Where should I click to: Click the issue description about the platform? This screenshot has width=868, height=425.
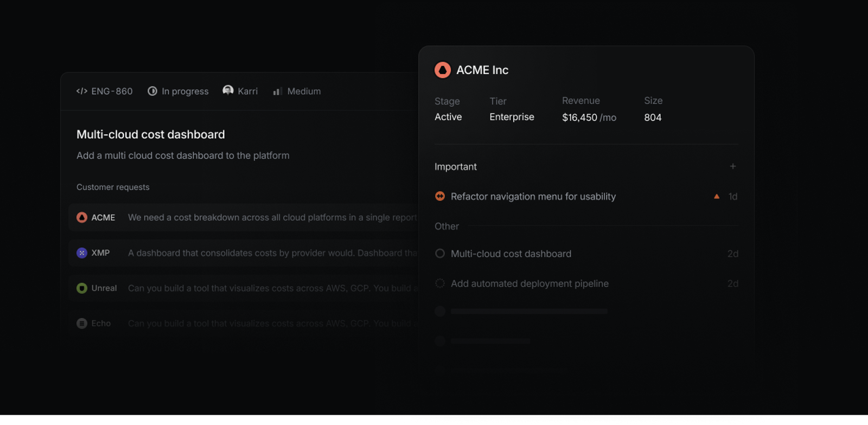coord(183,156)
